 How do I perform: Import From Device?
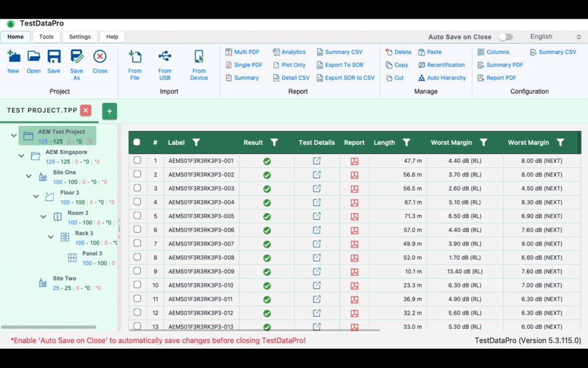(199, 65)
